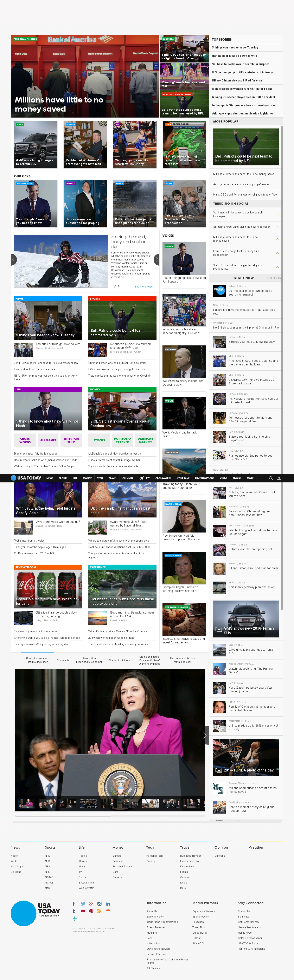
Task: Open the PORTFOLIO TRACKER button under Money
Action: (122, 440)
